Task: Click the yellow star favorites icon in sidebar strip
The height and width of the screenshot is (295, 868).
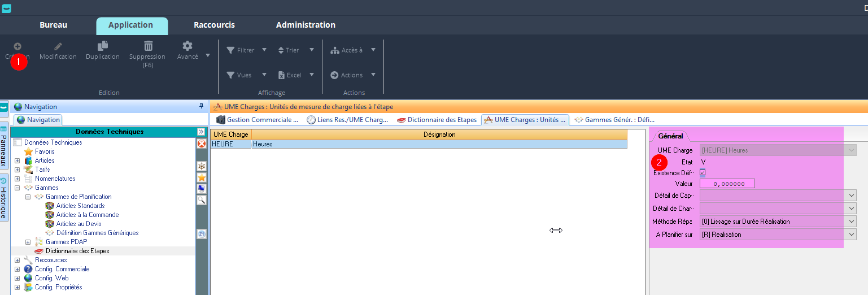Action: click(x=201, y=178)
